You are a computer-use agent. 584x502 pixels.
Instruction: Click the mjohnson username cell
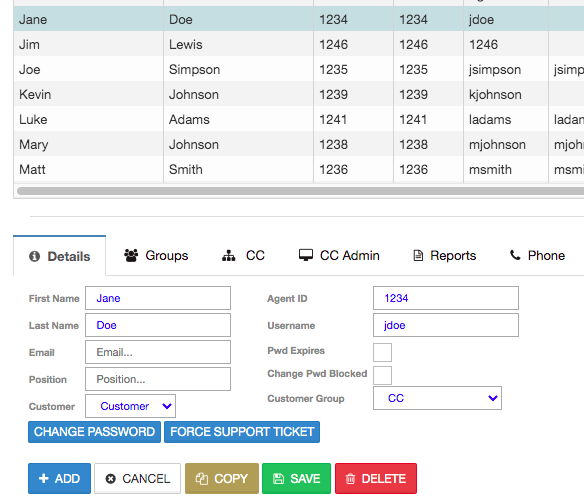click(506, 144)
